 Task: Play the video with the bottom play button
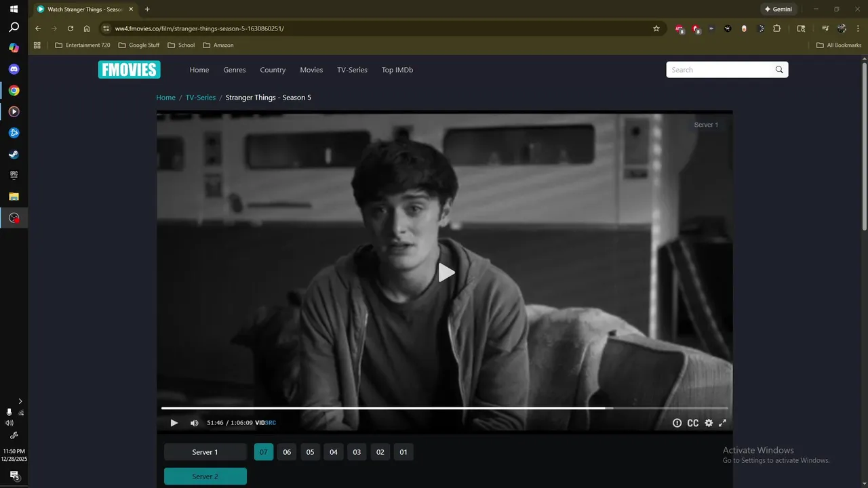tap(174, 423)
